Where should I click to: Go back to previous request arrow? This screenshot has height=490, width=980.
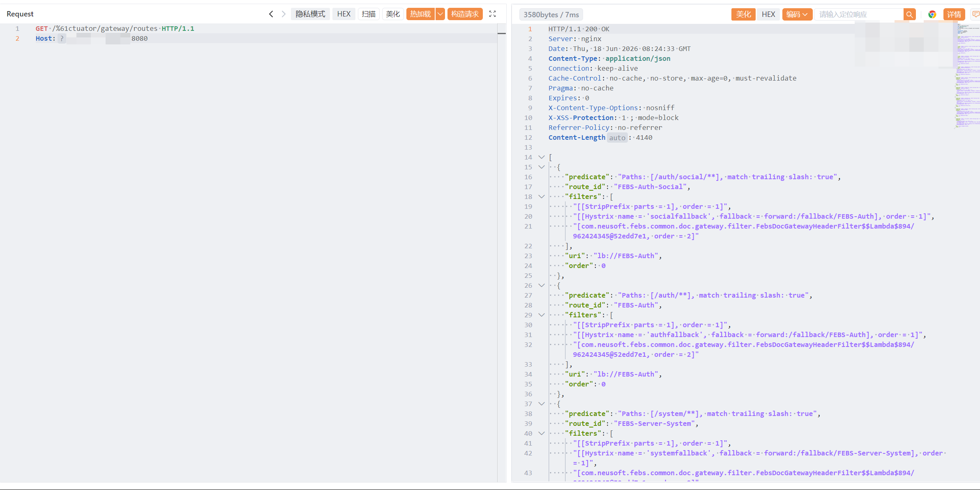tap(271, 14)
